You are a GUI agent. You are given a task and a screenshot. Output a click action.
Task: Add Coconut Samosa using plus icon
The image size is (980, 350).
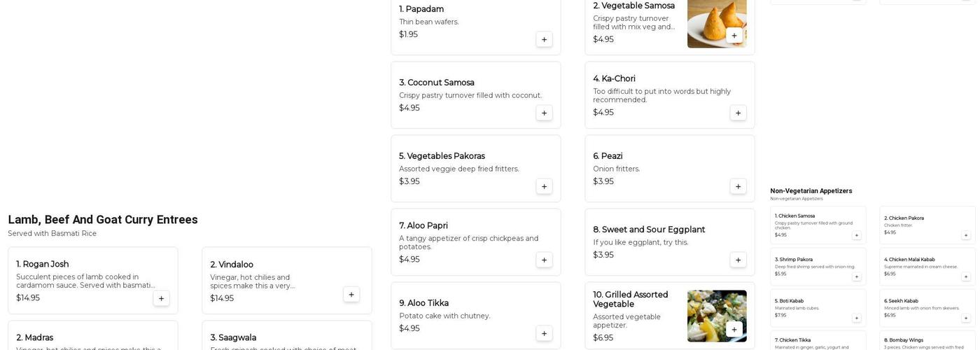coord(544,113)
